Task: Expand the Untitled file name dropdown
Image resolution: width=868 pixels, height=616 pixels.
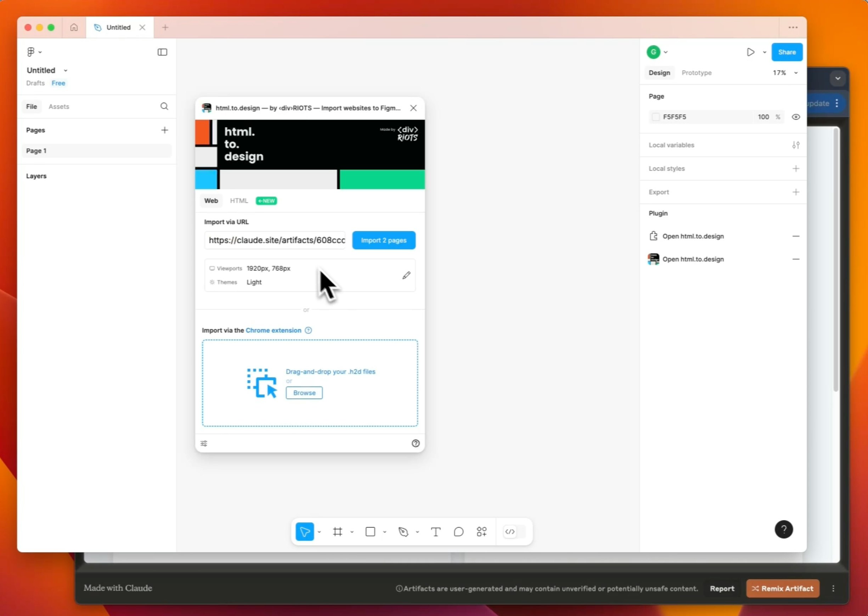Action: point(65,70)
